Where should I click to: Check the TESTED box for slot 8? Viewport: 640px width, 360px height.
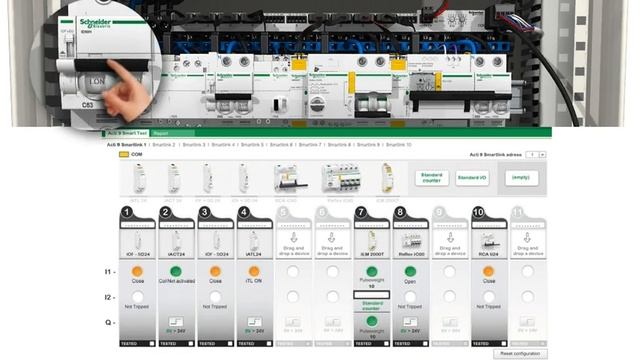click(425, 344)
